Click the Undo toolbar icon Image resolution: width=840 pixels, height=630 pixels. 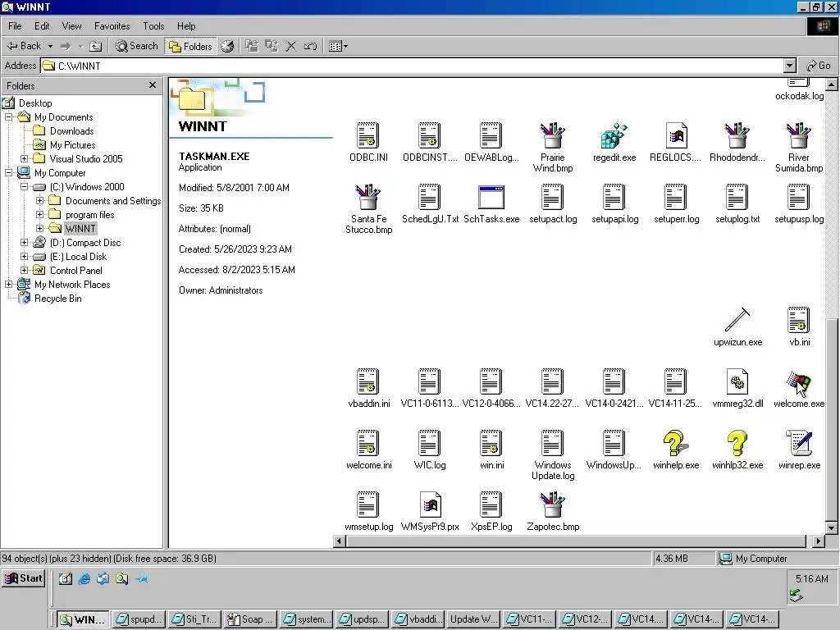(x=310, y=46)
